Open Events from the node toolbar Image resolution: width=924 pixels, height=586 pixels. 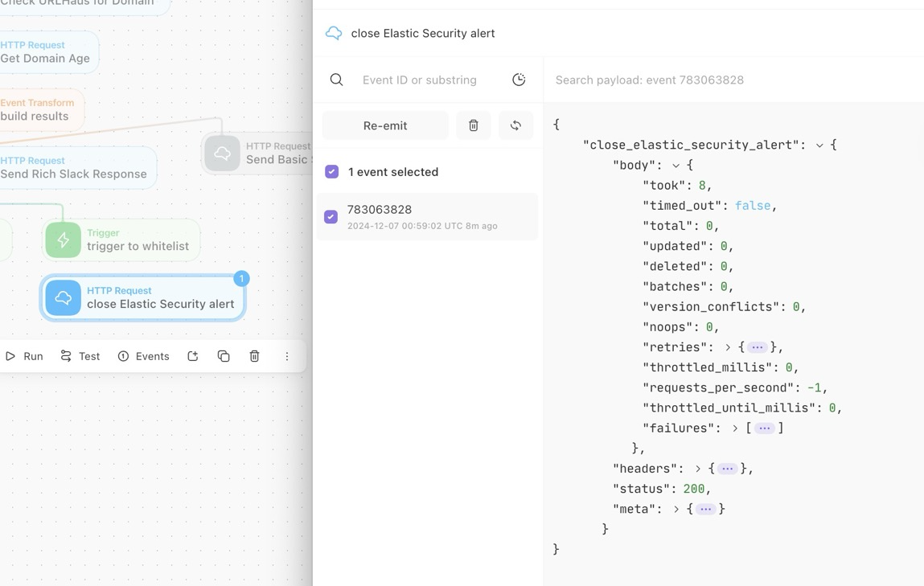(x=143, y=356)
